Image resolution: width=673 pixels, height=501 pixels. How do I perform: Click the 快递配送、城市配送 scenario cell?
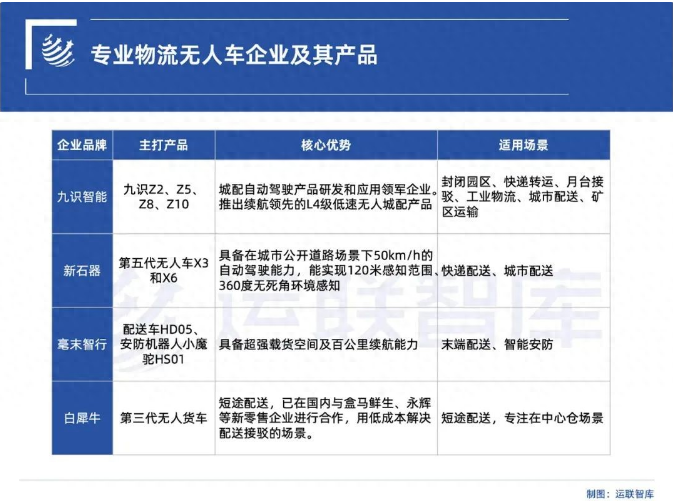(x=497, y=270)
